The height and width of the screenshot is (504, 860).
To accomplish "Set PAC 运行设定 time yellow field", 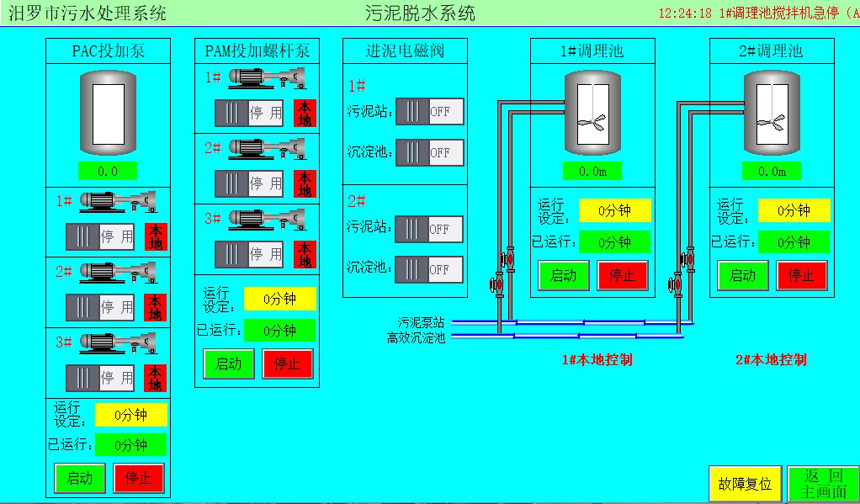I will point(130,415).
